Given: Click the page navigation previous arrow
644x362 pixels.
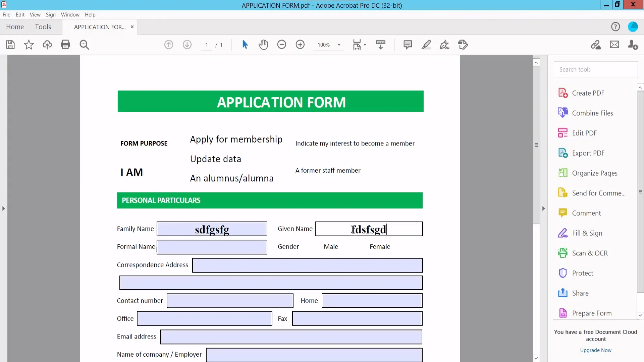Looking at the screenshot, I should (x=168, y=45).
